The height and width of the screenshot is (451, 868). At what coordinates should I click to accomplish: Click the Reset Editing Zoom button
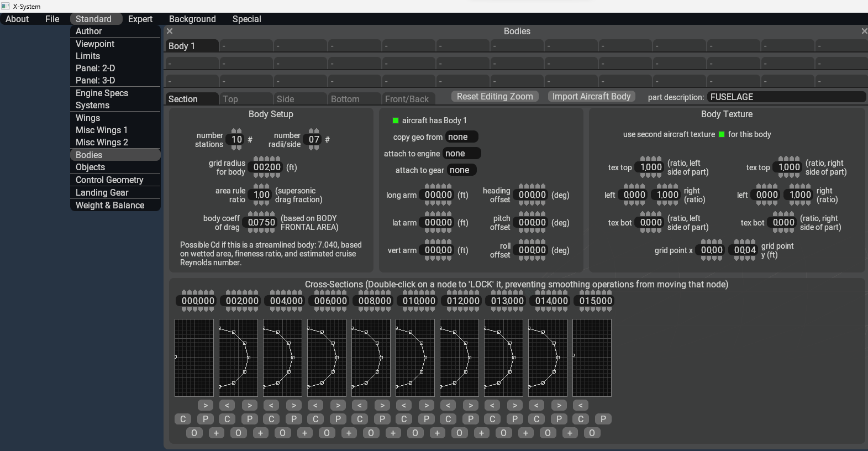[x=495, y=97]
